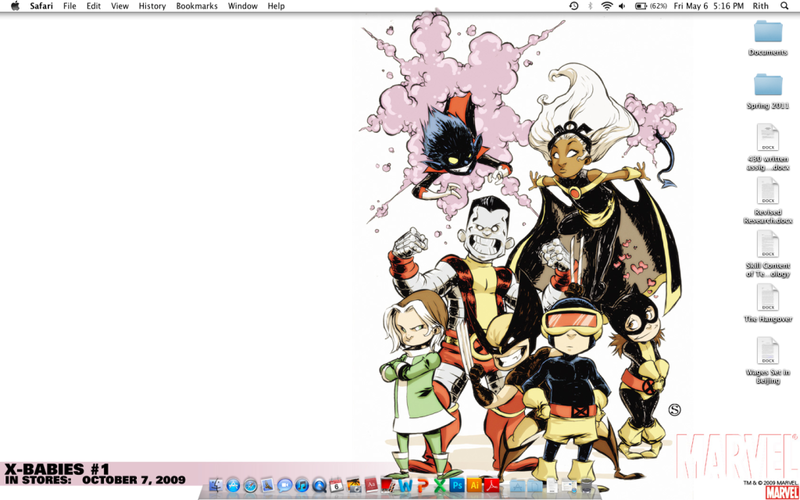Click the Fri May 6 5:16 PM clock
This screenshot has width=800, height=500.
point(709,6)
